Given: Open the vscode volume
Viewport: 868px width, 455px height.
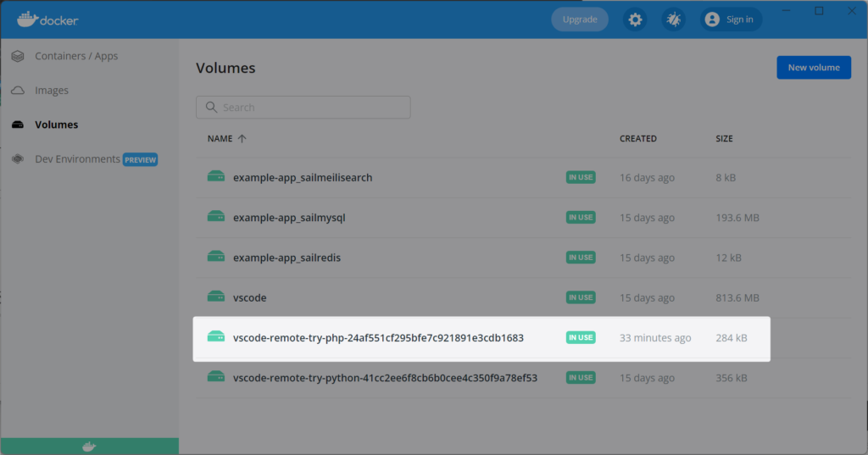Looking at the screenshot, I should (250, 297).
